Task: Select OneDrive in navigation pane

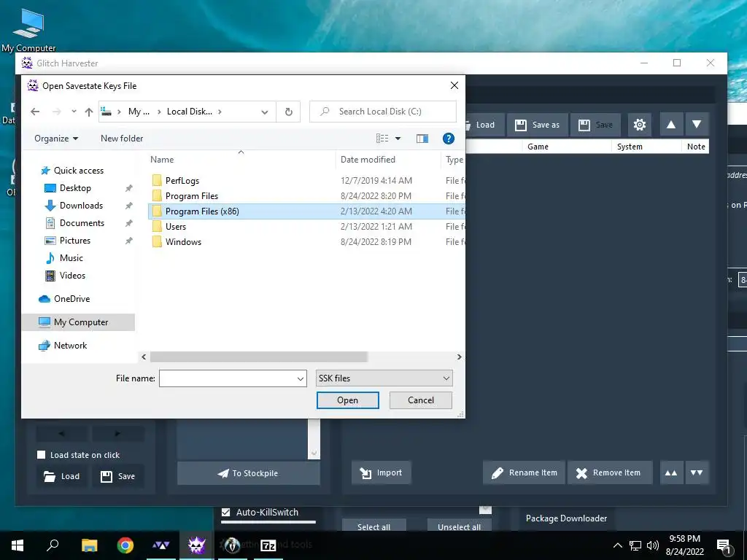Action: pyautogui.click(x=65, y=299)
